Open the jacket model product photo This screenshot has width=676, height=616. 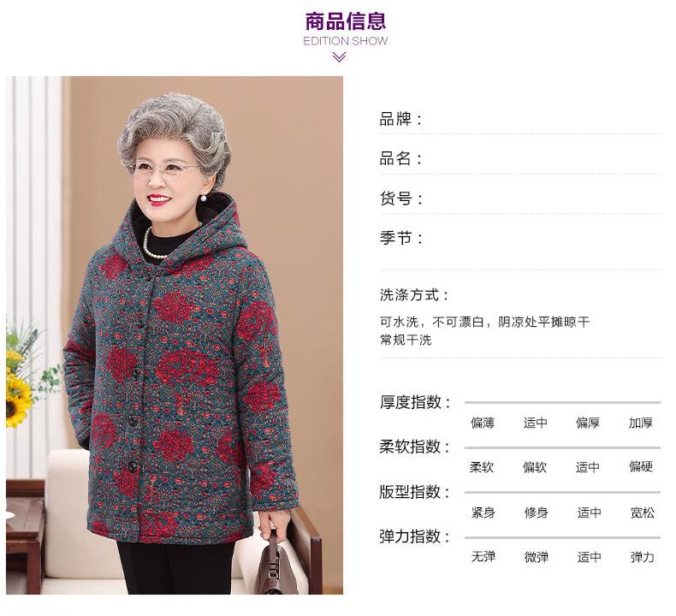coord(175,335)
